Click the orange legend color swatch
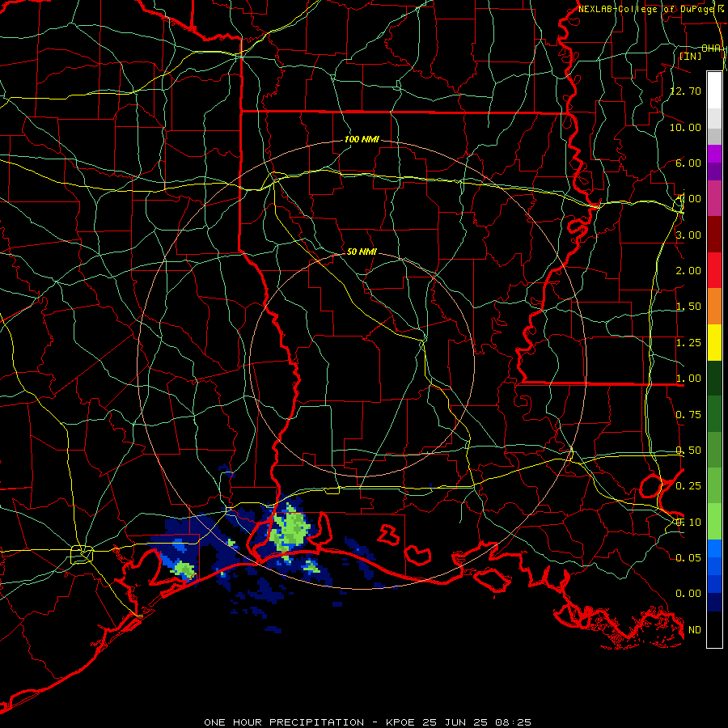The width and height of the screenshot is (728, 728). 714,307
